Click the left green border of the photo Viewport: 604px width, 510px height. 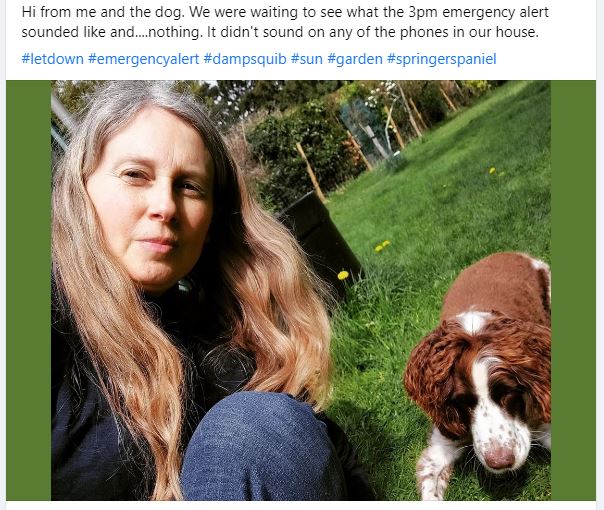point(29,290)
